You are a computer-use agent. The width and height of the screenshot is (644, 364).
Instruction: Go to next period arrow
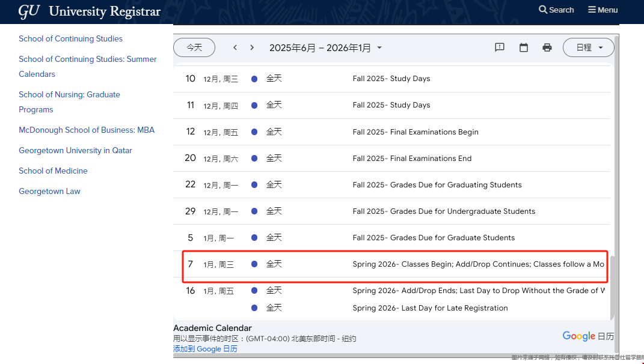point(252,47)
